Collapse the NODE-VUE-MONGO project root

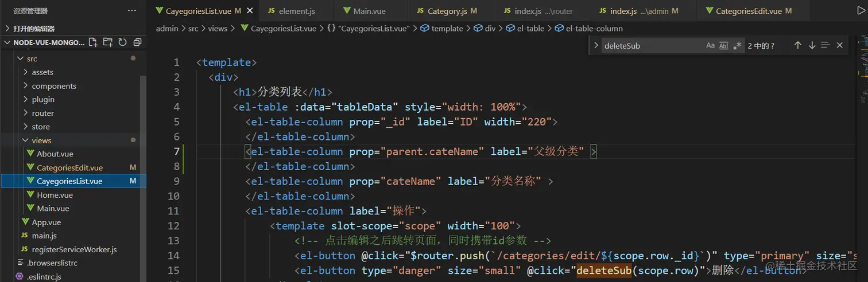click(73, 42)
